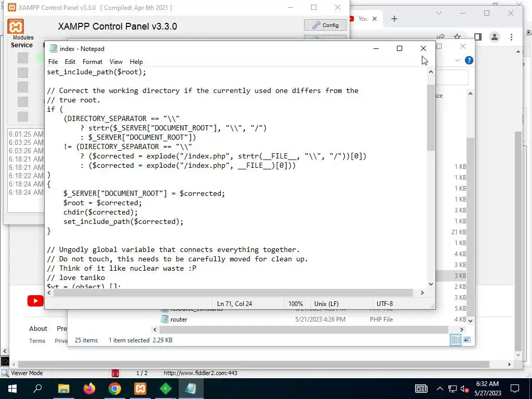Expand Explorer ribbon chevron near help
532x399 pixels.
pos(457,60)
